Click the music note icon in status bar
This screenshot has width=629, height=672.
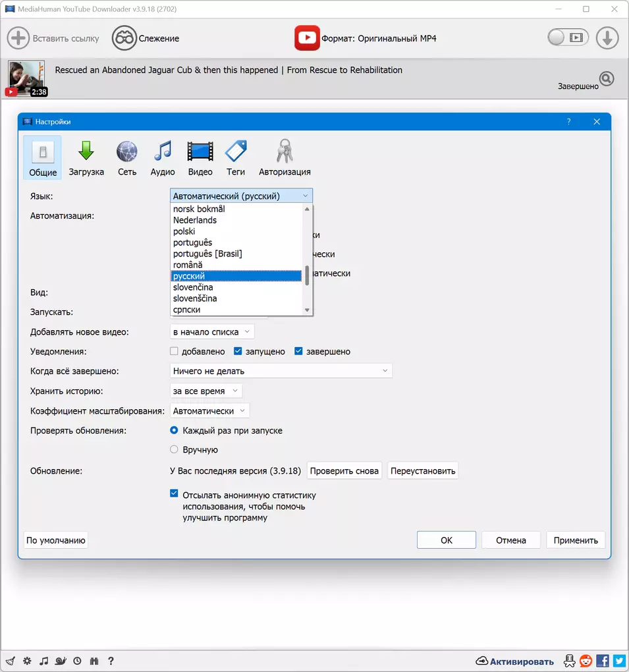click(43, 661)
